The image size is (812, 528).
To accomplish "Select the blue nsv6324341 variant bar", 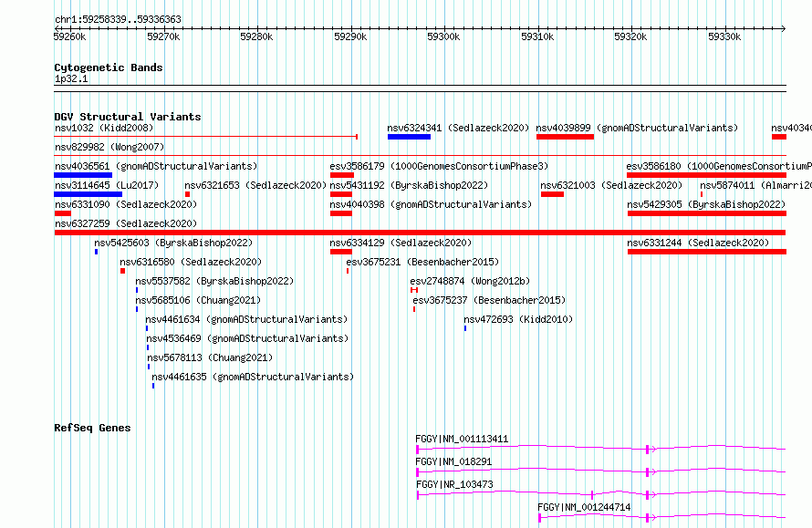I will click(x=409, y=137).
